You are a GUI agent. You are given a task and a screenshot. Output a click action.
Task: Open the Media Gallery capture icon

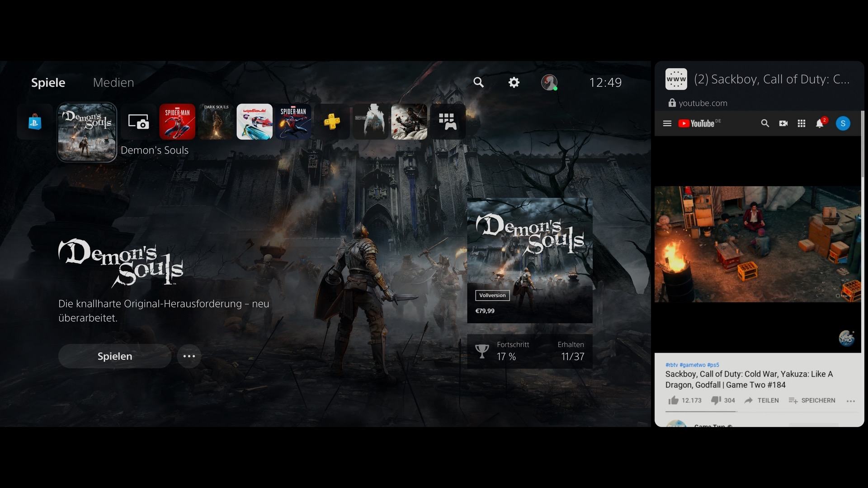pos(138,122)
